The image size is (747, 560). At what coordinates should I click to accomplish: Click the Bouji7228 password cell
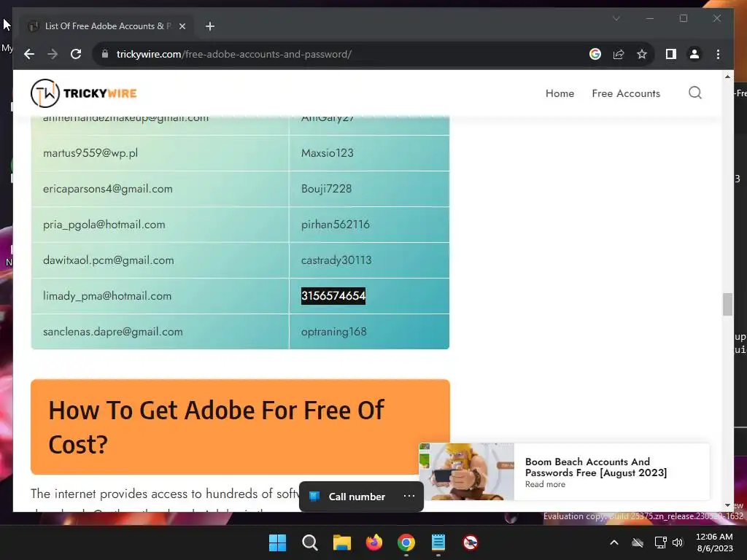(x=369, y=189)
